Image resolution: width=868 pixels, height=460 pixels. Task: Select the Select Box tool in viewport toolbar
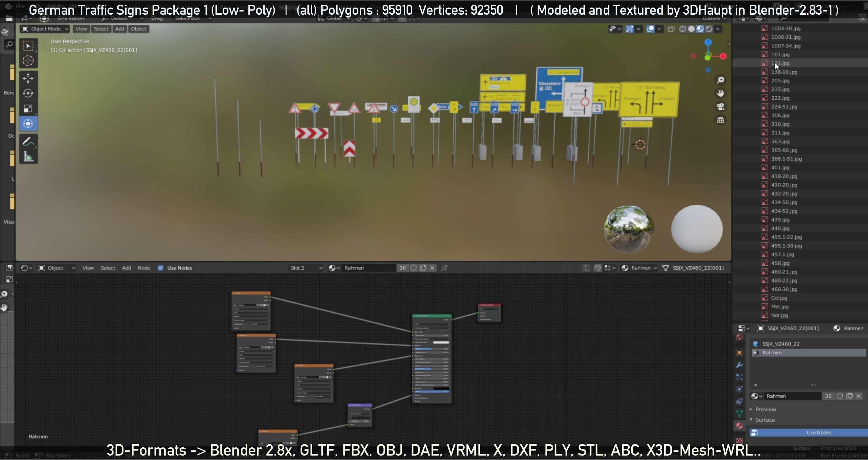click(28, 46)
